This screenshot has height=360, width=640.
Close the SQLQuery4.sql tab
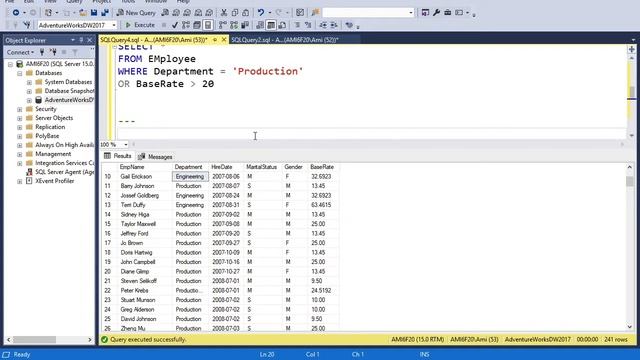tap(224, 40)
